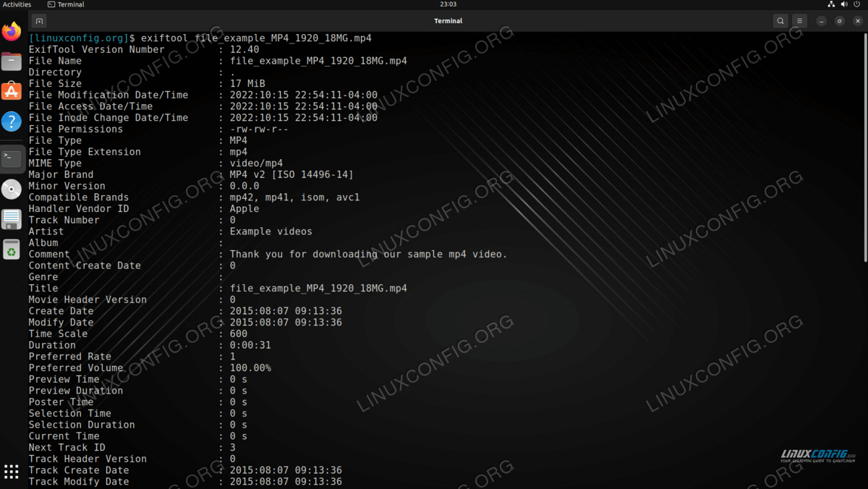
Task: Click the Comment value text
Action: 369,254
